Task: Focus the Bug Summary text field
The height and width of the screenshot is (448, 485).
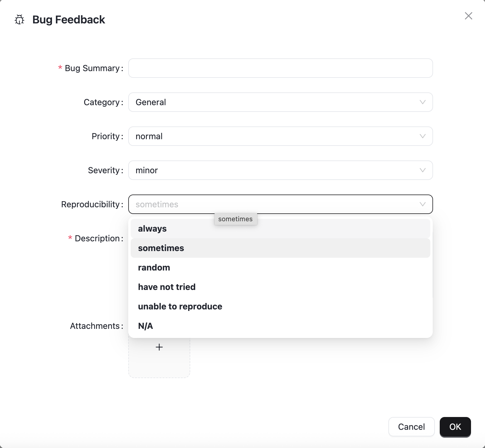Action: (x=280, y=68)
